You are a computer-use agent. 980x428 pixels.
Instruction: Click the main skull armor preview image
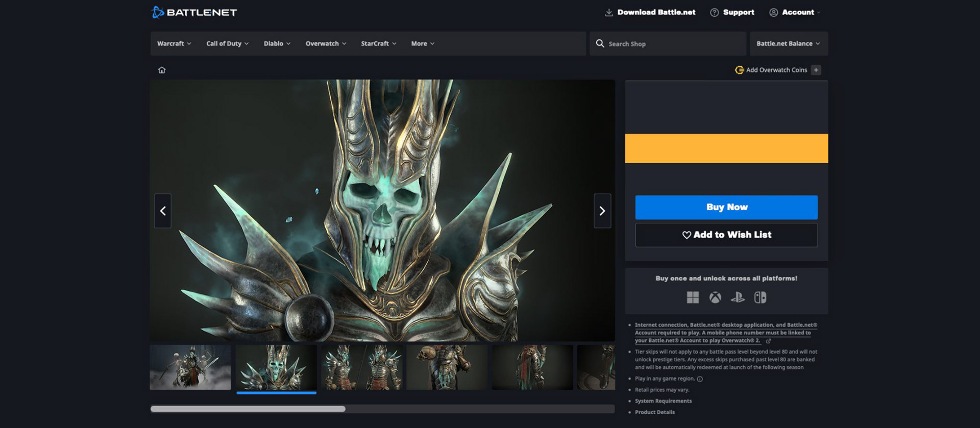382,210
